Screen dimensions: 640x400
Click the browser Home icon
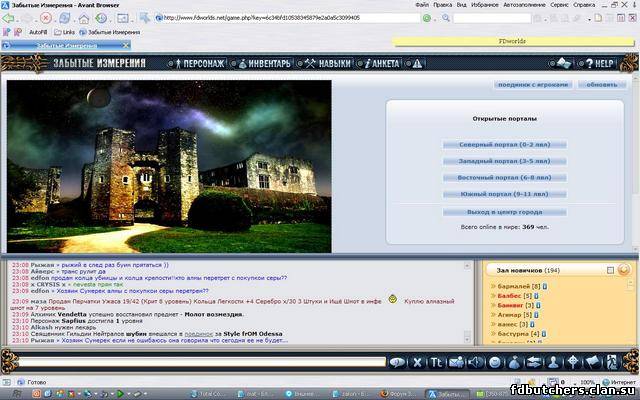[84, 18]
